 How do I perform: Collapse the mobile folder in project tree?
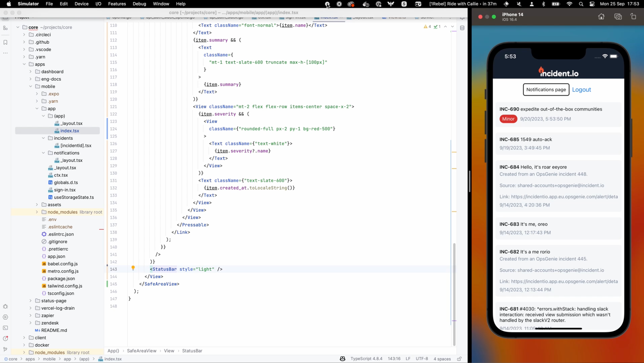(x=31, y=87)
